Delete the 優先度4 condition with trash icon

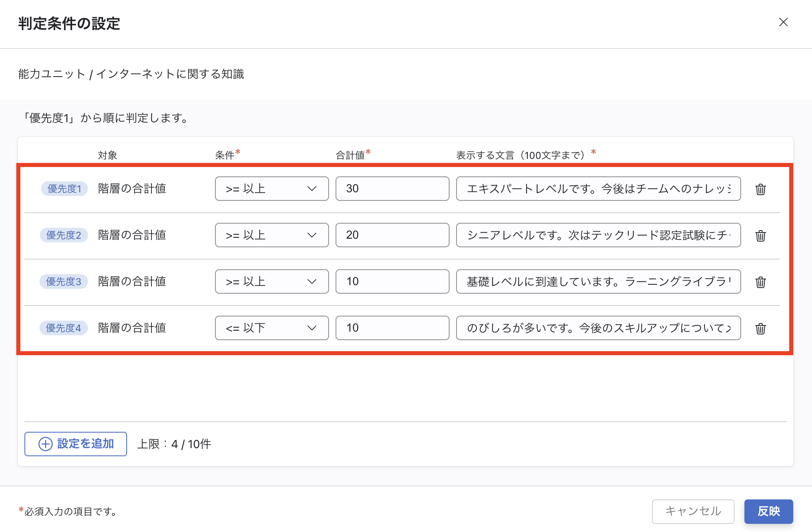[x=760, y=328]
